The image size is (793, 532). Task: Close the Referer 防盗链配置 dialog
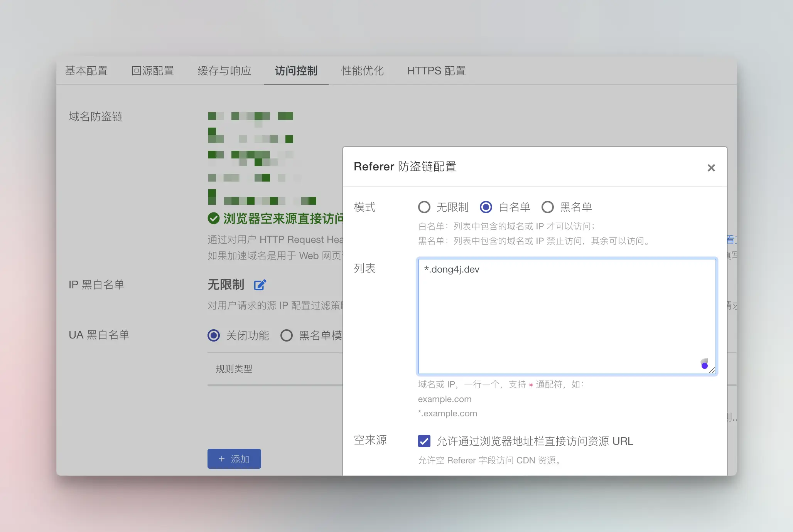point(711,168)
